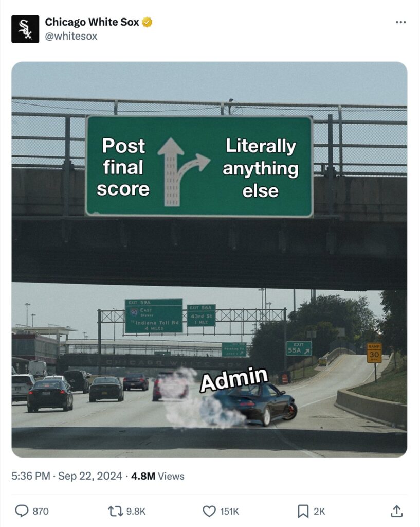Click the reply speech bubble icon
This screenshot has height=527, width=420.
click(x=22, y=511)
